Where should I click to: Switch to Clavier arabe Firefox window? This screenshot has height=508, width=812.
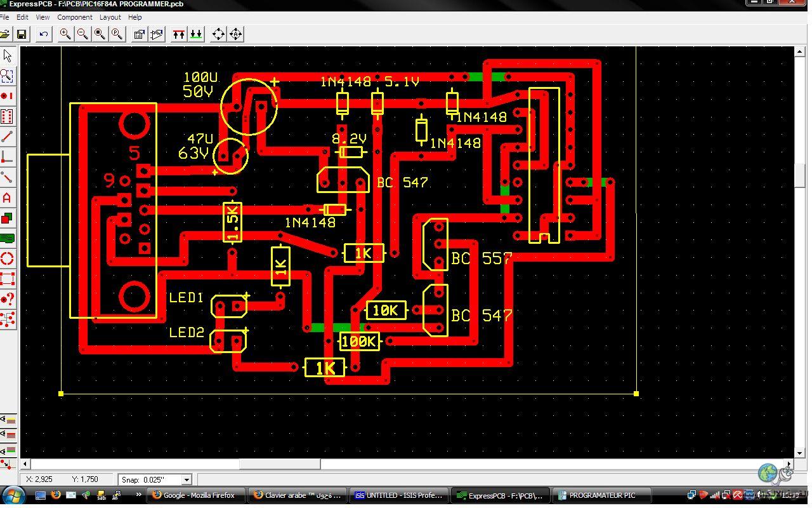click(298, 495)
